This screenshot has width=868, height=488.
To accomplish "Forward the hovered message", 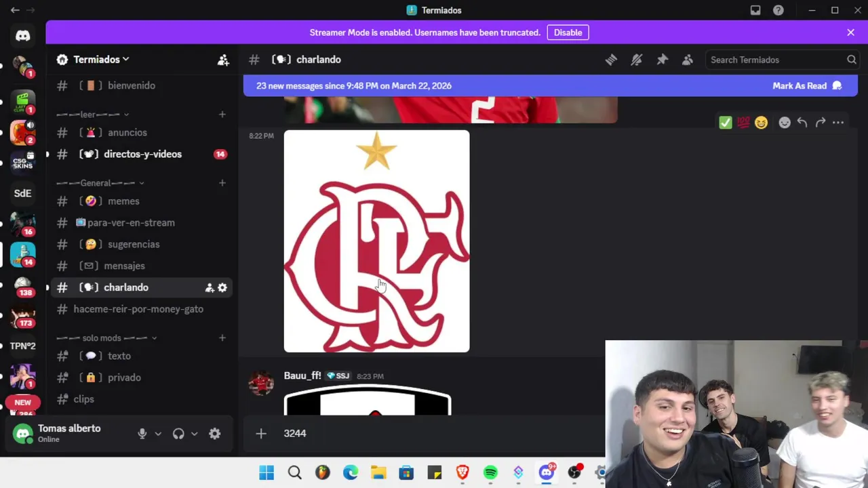I will tap(821, 123).
